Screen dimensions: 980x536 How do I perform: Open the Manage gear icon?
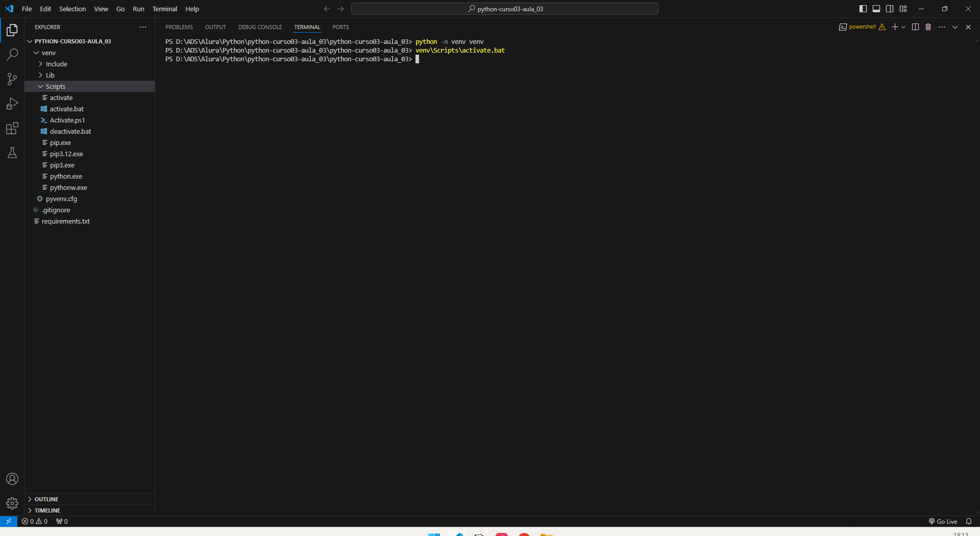[12, 503]
